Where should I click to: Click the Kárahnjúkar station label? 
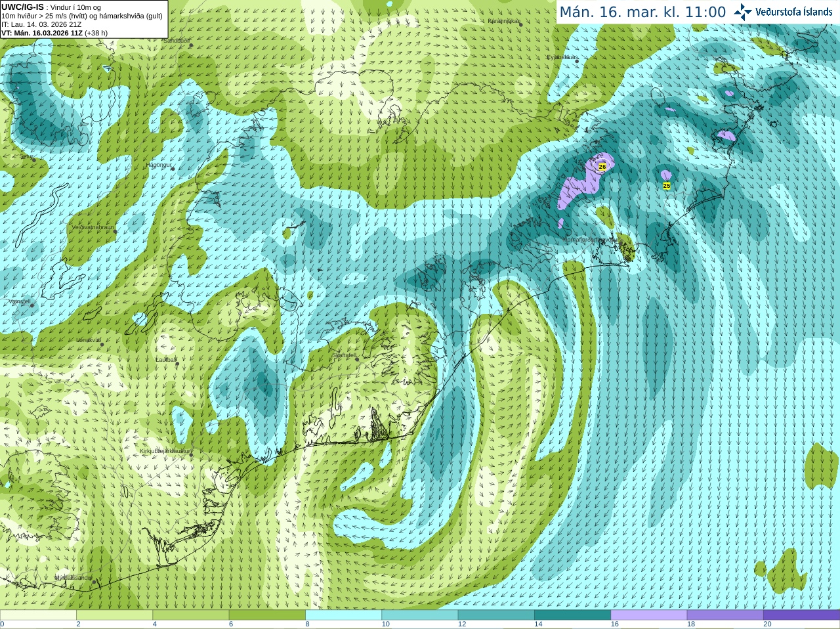[504, 21]
